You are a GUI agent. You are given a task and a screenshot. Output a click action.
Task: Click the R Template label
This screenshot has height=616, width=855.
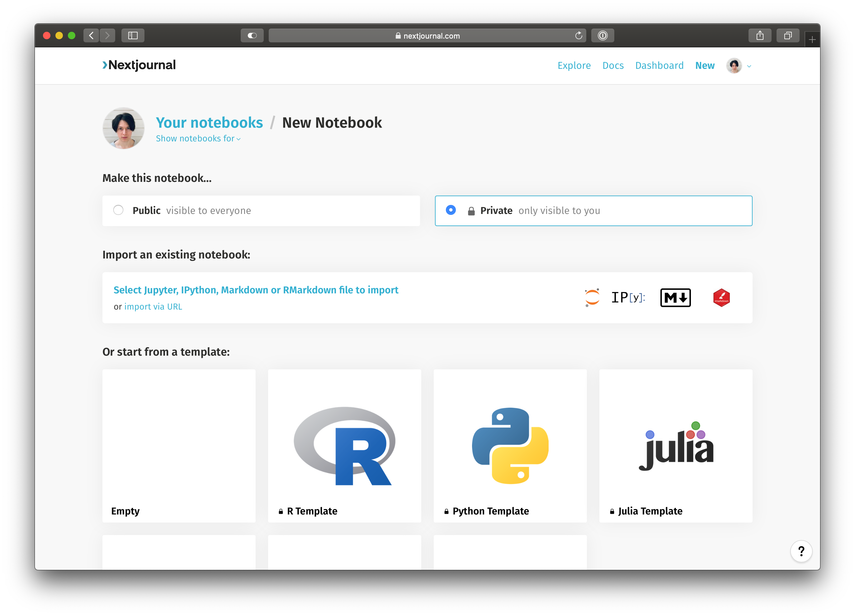(312, 511)
